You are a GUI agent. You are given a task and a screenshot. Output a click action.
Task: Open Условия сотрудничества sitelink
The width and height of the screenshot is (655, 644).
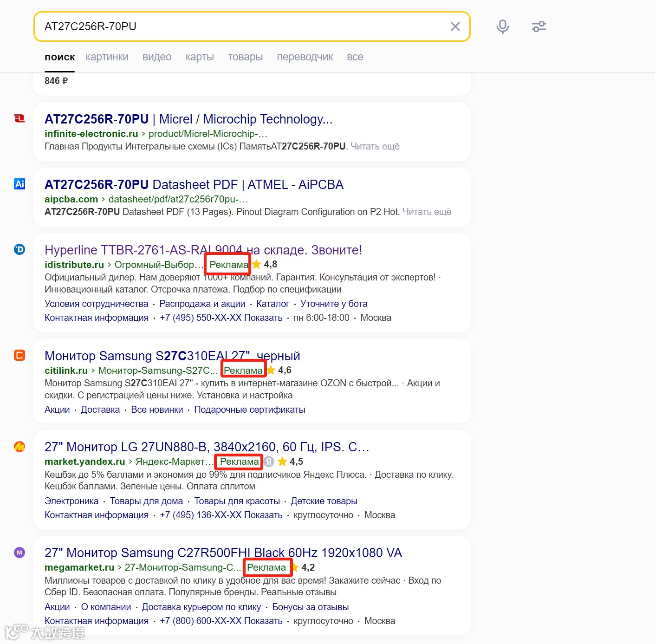point(97,304)
